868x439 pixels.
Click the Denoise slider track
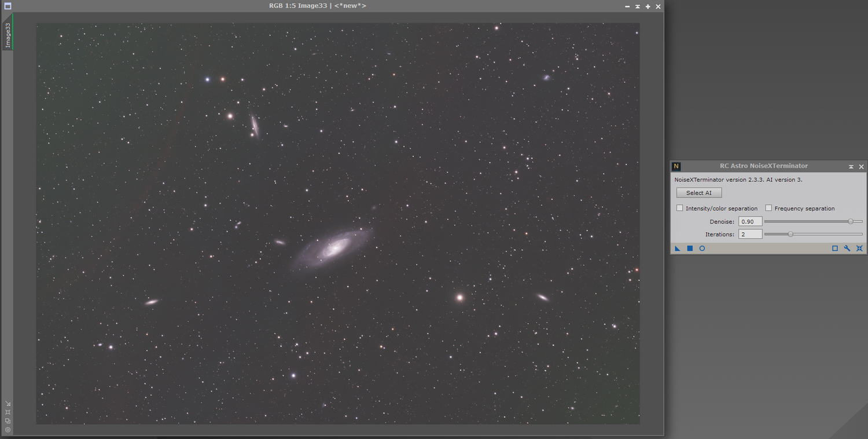(813, 221)
